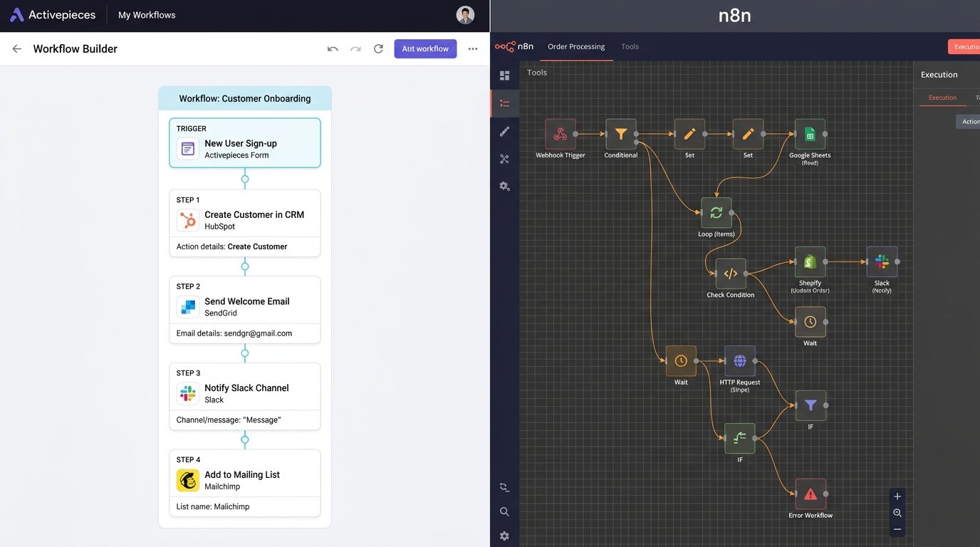
Task: Open the Send Welcome Email step
Action: pyautogui.click(x=245, y=310)
